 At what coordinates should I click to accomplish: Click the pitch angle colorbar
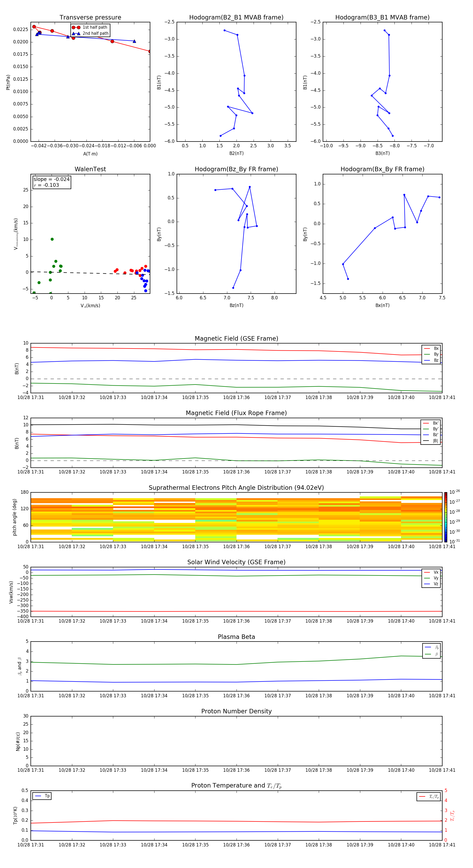(x=446, y=517)
